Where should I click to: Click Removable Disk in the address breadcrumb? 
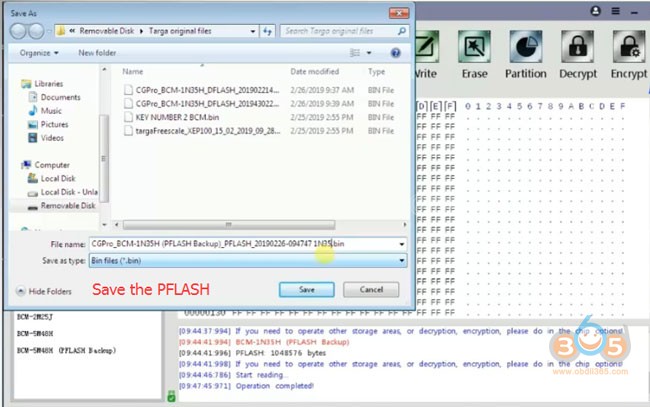107,31
